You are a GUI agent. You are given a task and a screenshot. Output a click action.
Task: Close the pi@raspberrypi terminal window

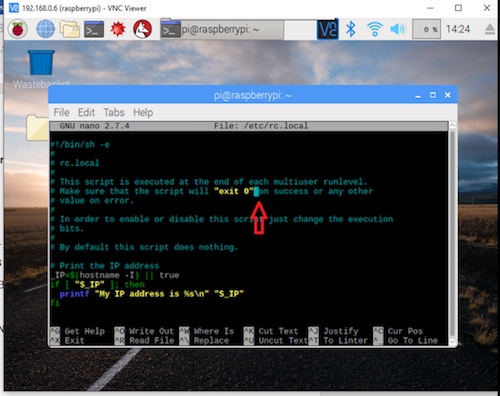pyautogui.click(x=448, y=95)
